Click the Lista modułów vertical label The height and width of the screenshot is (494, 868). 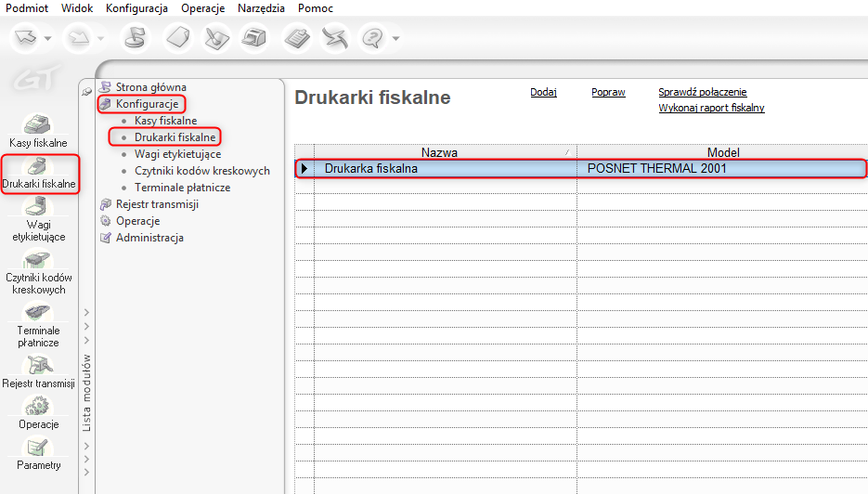click(x=86, y=393)
